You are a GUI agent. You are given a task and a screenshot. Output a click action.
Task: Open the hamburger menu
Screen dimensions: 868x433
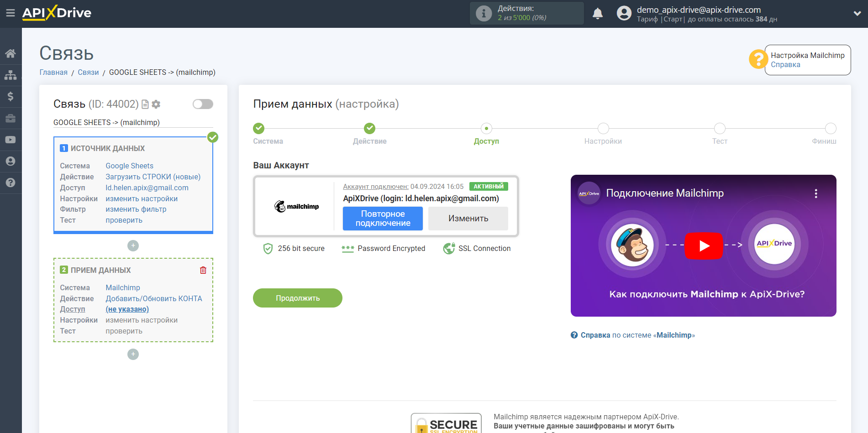[11, 13]
